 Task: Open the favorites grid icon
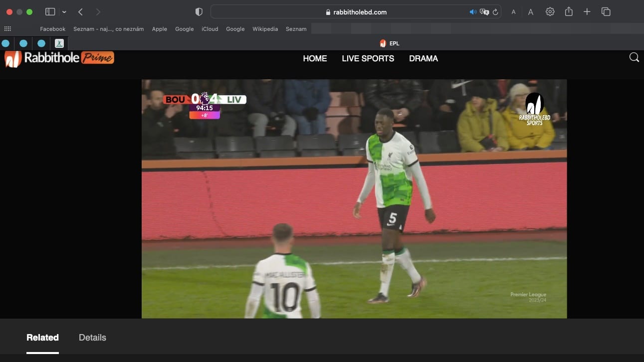(x=7, y=29)
